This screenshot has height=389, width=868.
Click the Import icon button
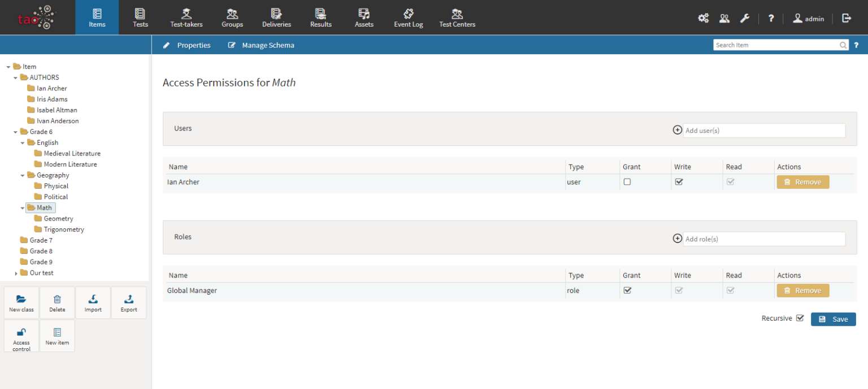tap(93, 299)
